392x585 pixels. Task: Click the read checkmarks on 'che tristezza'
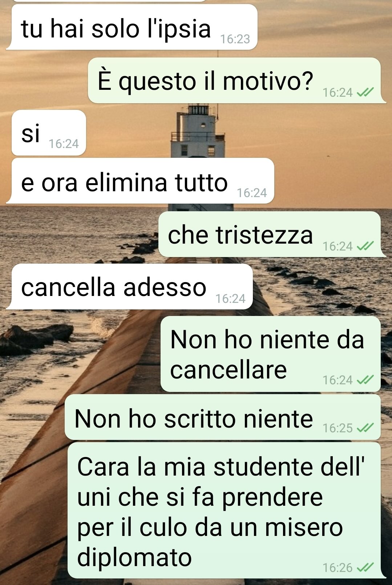[x=365, y=247]
